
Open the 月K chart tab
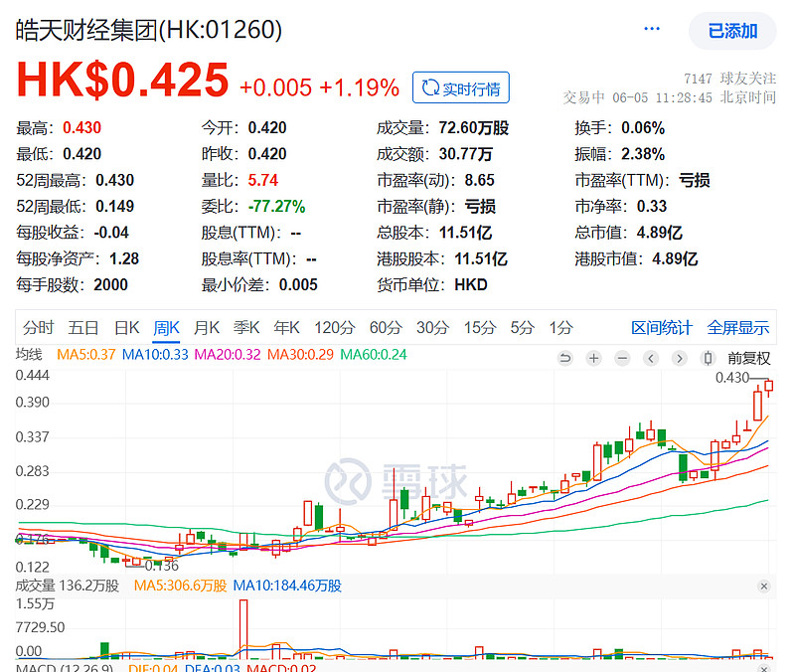pos(207,328)
